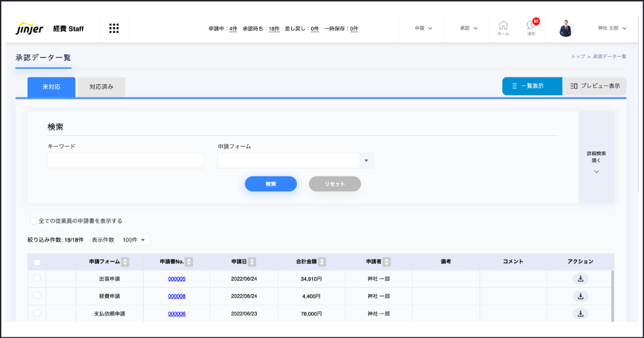
Task: Focus the キーワード input field
Action: click(126, 160)
